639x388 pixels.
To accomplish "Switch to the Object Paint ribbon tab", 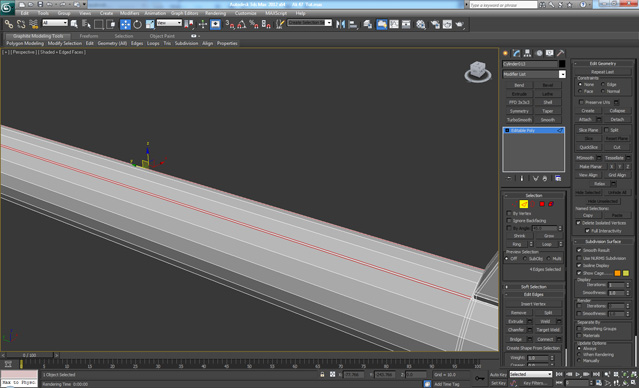I will click(162, 36).
